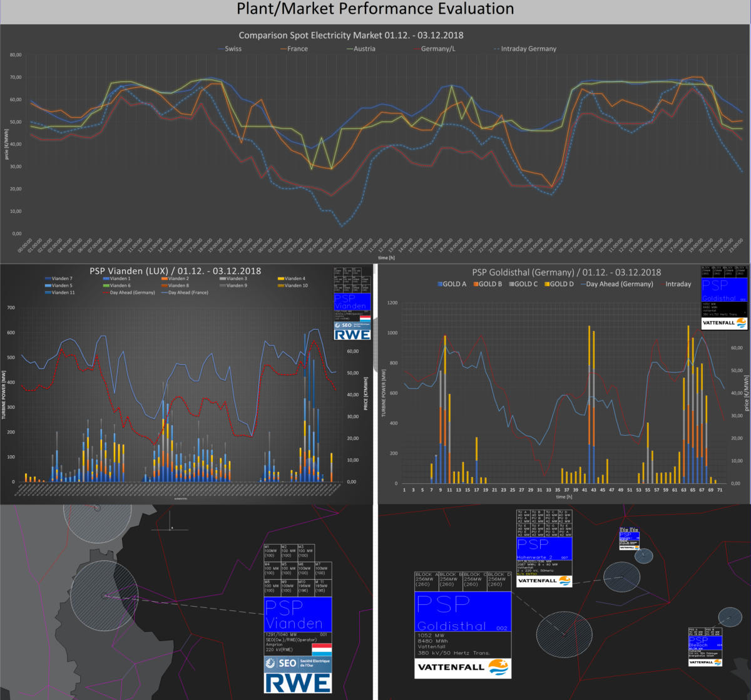The width and height of the screenshot is (751, 700).
Task: Click the Goldisthal hatched circle map marker
Action: pos(564,634)
